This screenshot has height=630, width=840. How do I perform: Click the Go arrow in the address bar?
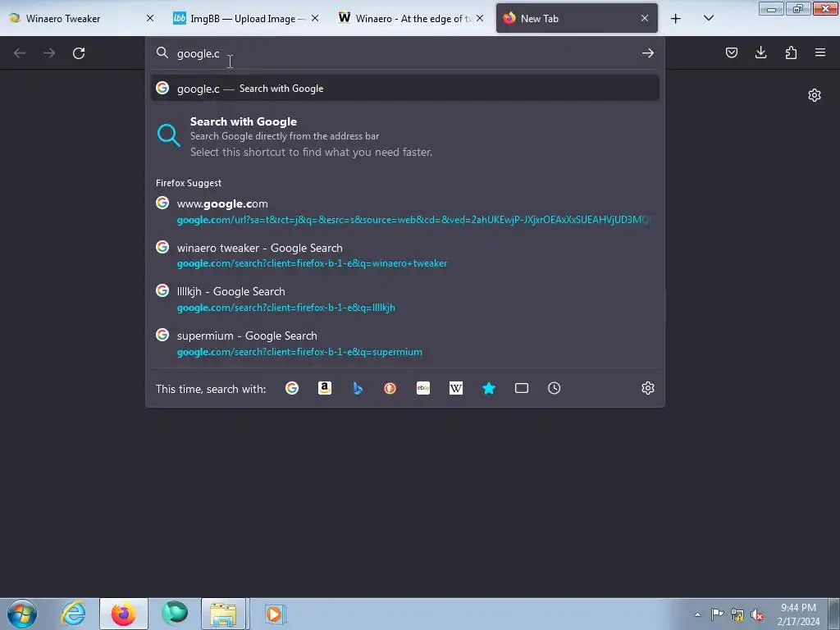point(648,53)
